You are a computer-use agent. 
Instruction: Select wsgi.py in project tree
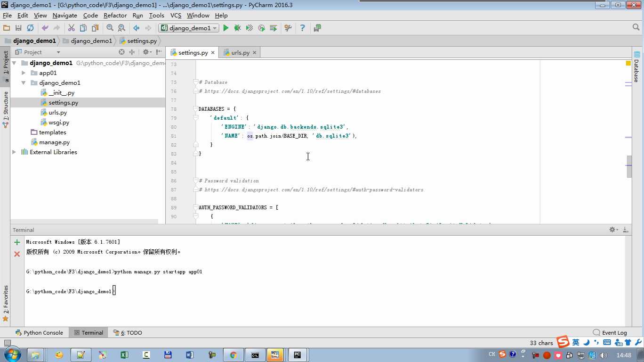click(x=58, y=123)
